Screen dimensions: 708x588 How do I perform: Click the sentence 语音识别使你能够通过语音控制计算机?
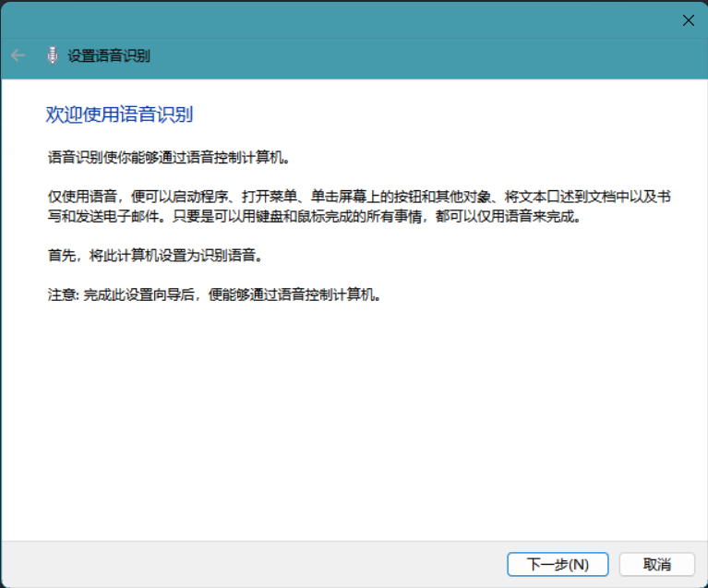coord(169,158)
